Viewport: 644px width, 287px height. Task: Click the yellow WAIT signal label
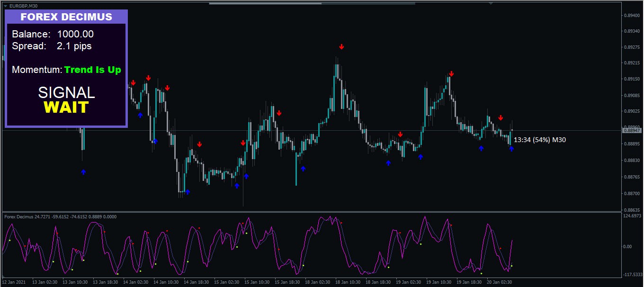(66, 108)
